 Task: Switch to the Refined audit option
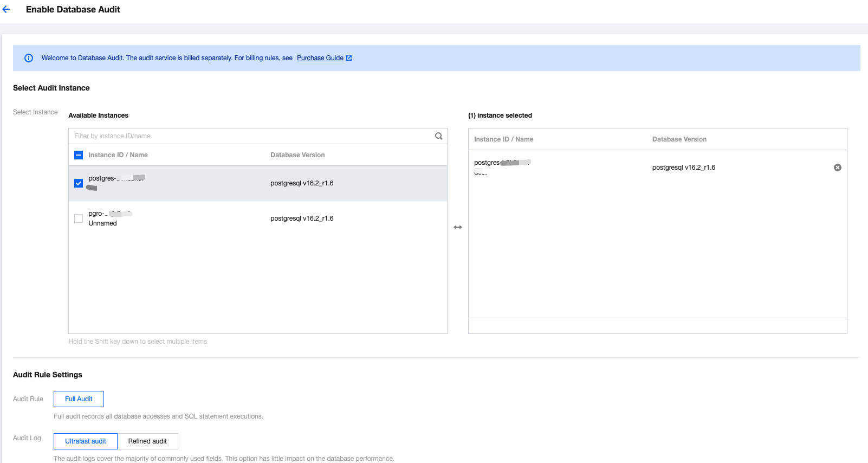[x=147, y=441]
